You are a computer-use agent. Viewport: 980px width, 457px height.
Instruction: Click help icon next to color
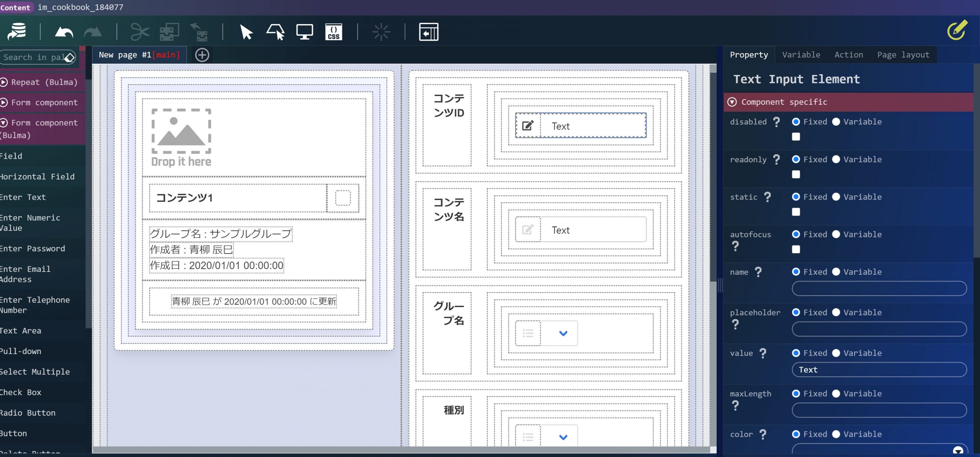(x=763, y=434)
